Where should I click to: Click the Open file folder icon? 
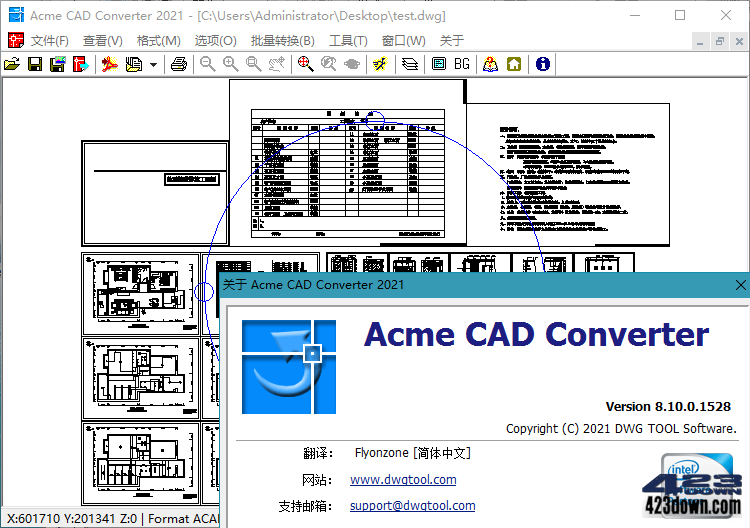click(12, 64)
